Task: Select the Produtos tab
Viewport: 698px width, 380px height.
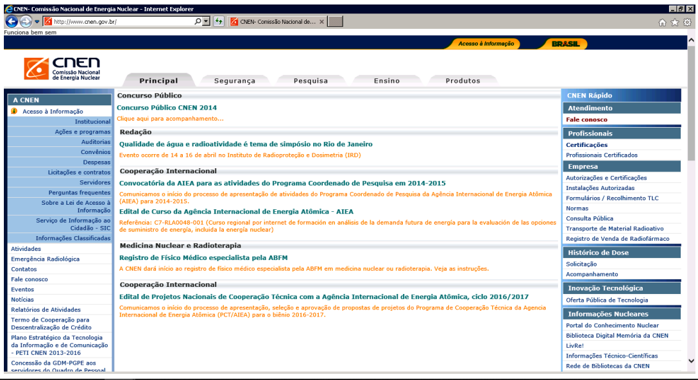Action: click(463, 81)
